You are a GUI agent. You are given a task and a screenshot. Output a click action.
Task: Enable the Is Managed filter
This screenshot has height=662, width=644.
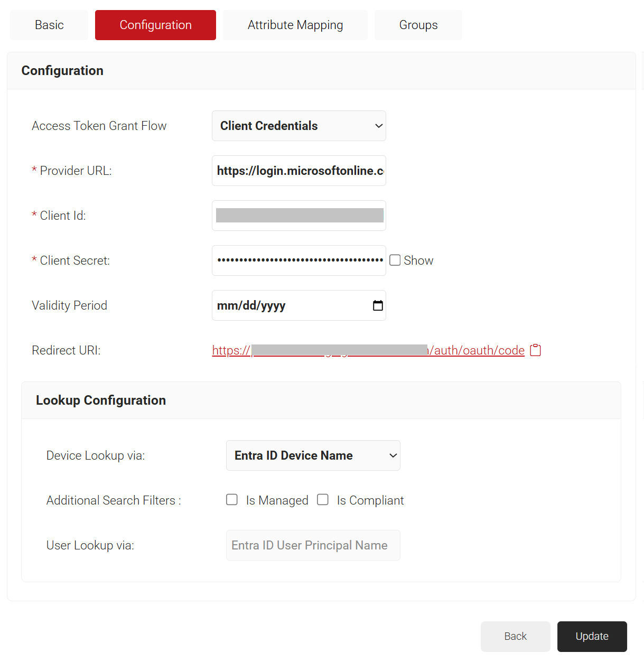pyautogui.click(x=232, y=500)
